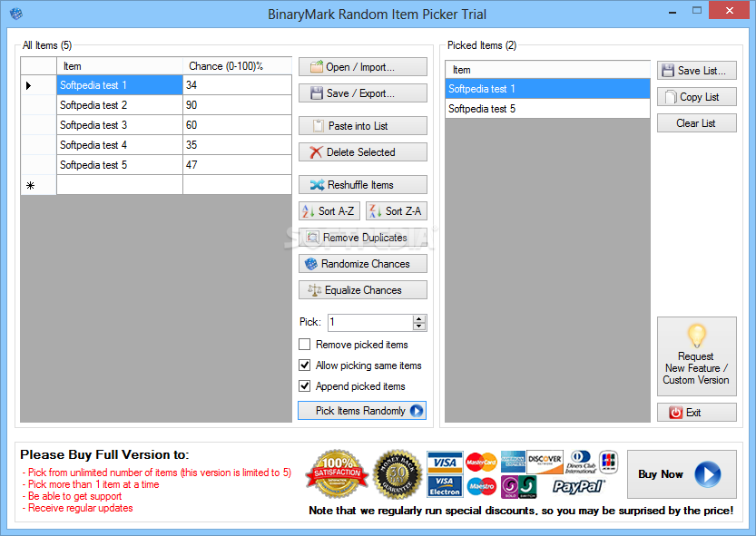This screenshot has height=536, width=756.
Task: Select Softpedia test 4 in All Items
Action: point(120,144)
